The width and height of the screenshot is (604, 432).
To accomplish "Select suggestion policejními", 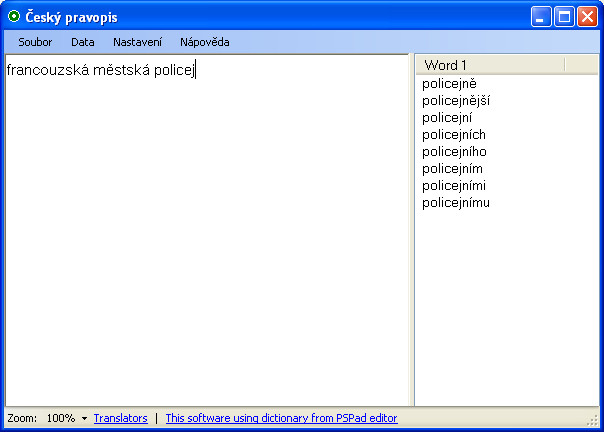I will point(454,185).
